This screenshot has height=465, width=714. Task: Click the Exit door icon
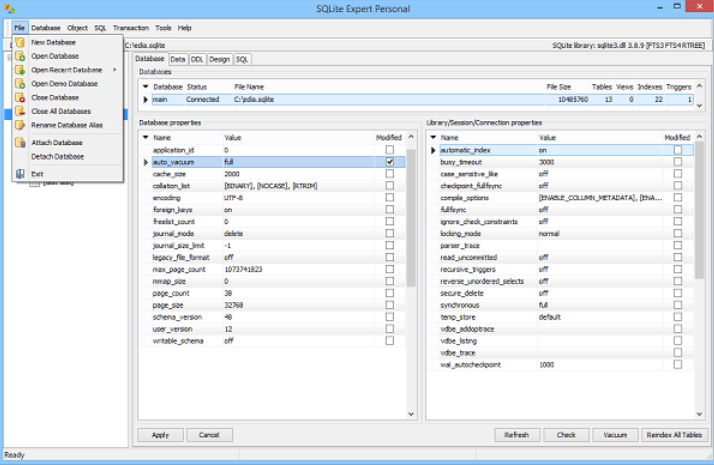pos(20,174)
